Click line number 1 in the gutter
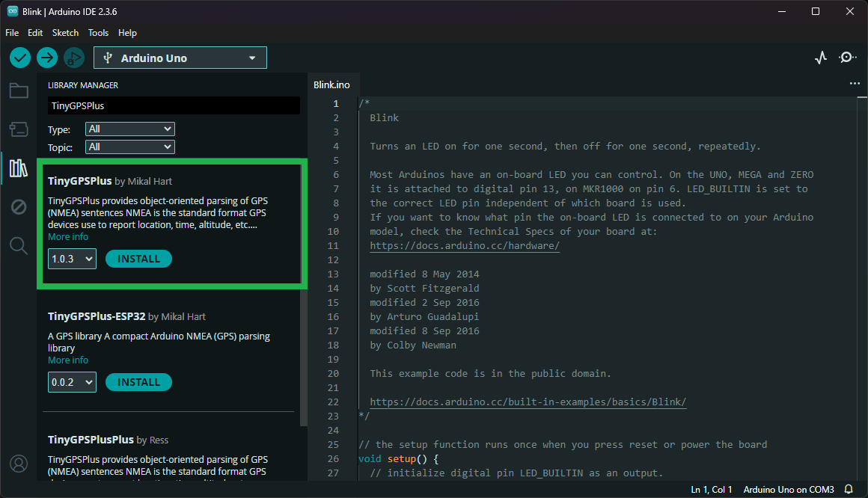The image size is (868, 498). [x=335, y=103]
